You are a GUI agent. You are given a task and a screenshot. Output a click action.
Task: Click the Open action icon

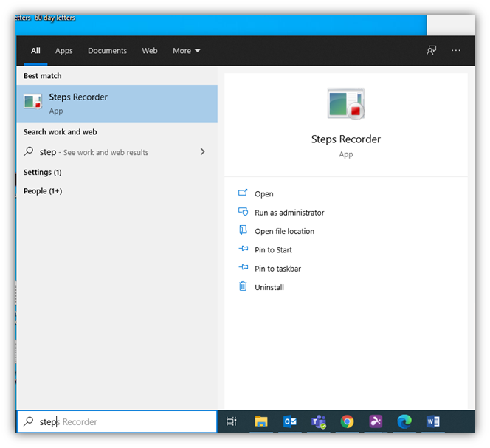click(x=243, y=193)
